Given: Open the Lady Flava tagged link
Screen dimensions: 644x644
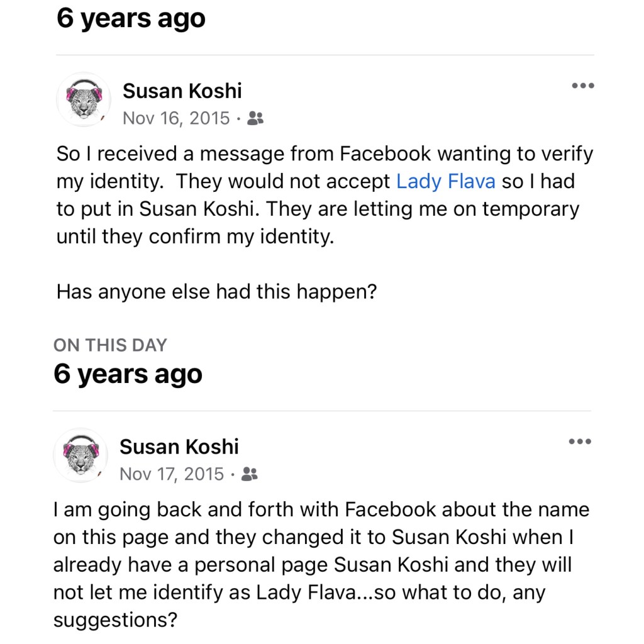Looking at the screenshot, I should 445,182.
